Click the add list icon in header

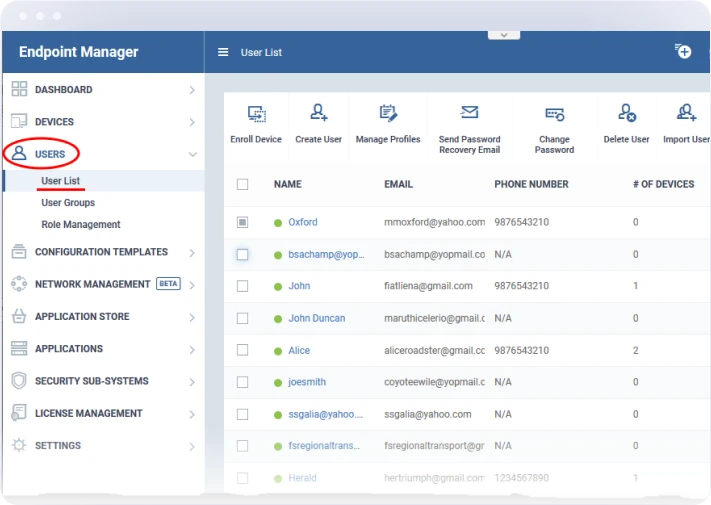pos(683,51)
